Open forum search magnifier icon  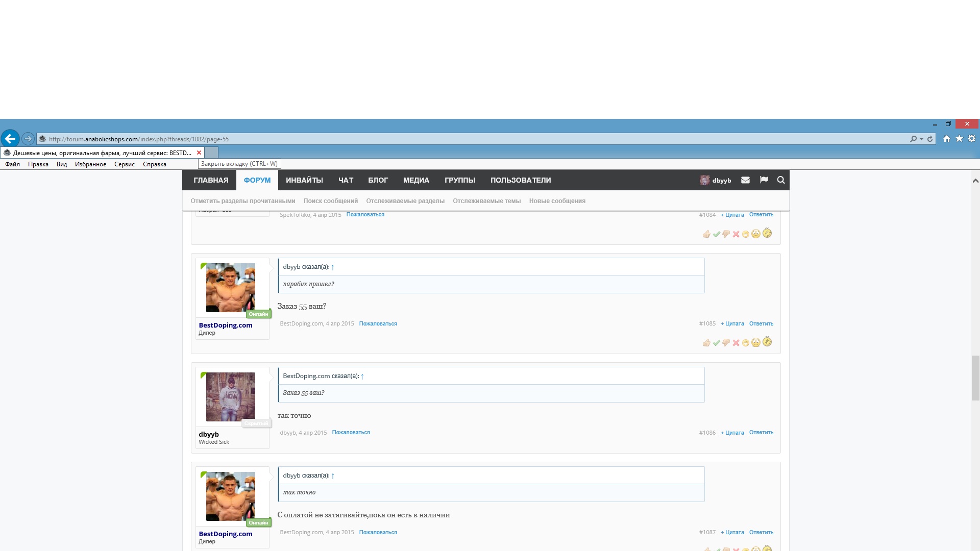pyautogui.click(x=781, y=180)
